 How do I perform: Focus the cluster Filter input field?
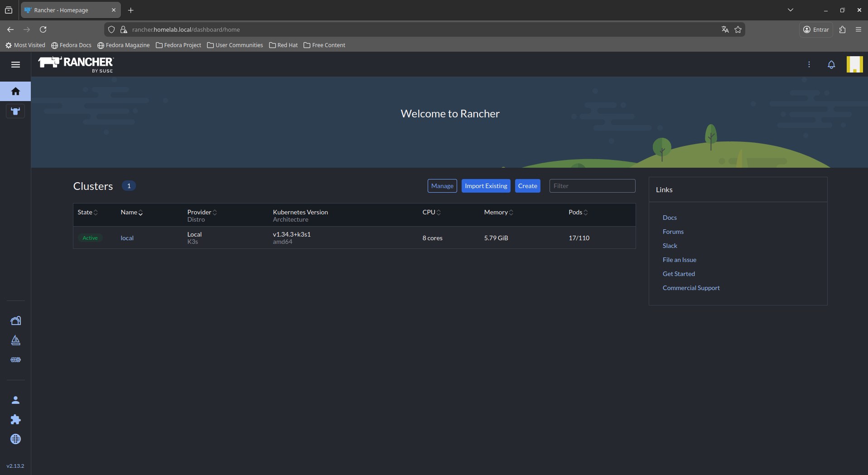(592, 186)
